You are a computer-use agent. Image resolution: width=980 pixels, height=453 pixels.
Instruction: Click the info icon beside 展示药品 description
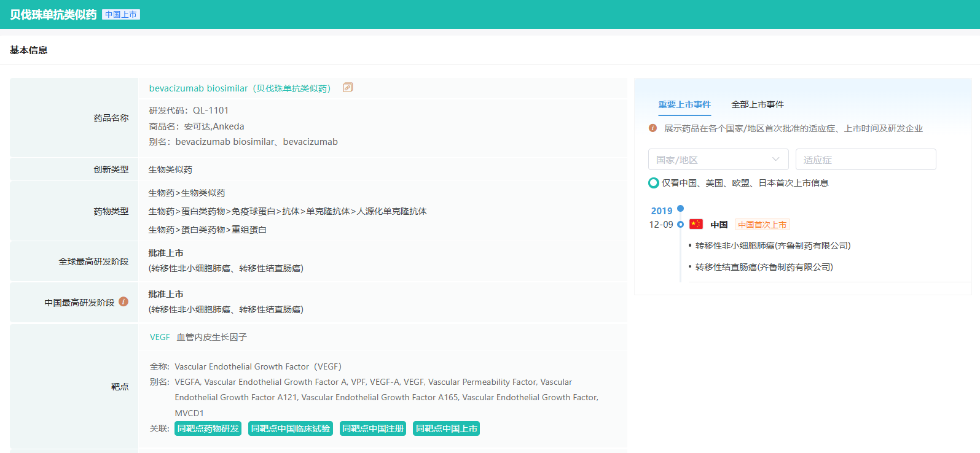(653, 128)
